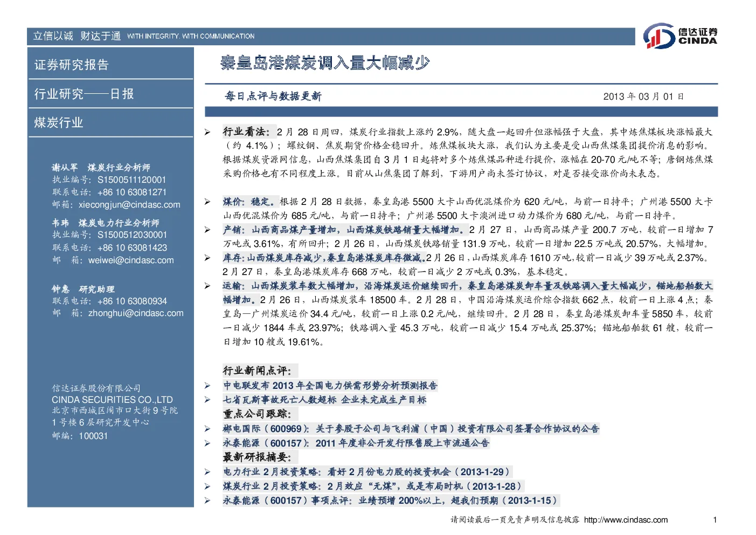Open email xiecongjun@cindasc.com
Screen dimensions: 756x535
tap(129, 204)
